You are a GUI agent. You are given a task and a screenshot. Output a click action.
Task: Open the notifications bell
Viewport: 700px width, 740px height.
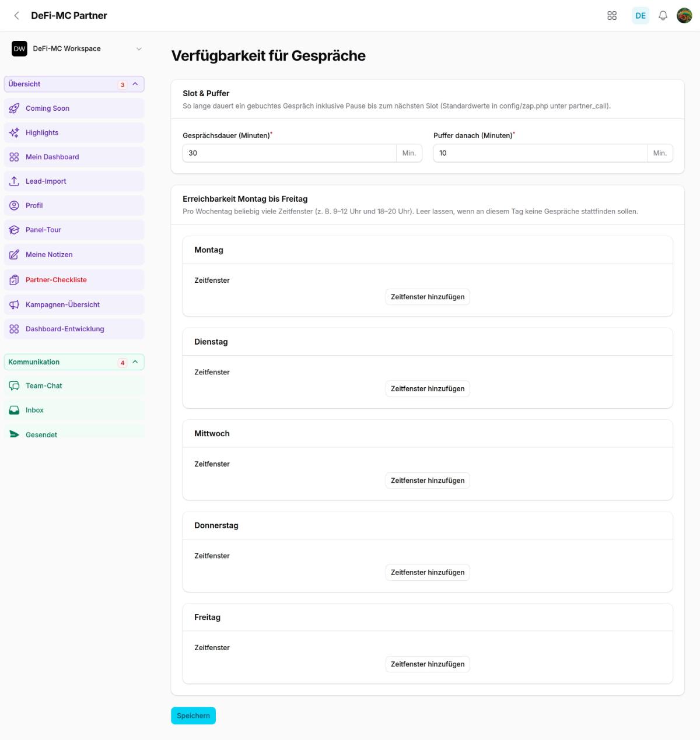tap(663, 16)
